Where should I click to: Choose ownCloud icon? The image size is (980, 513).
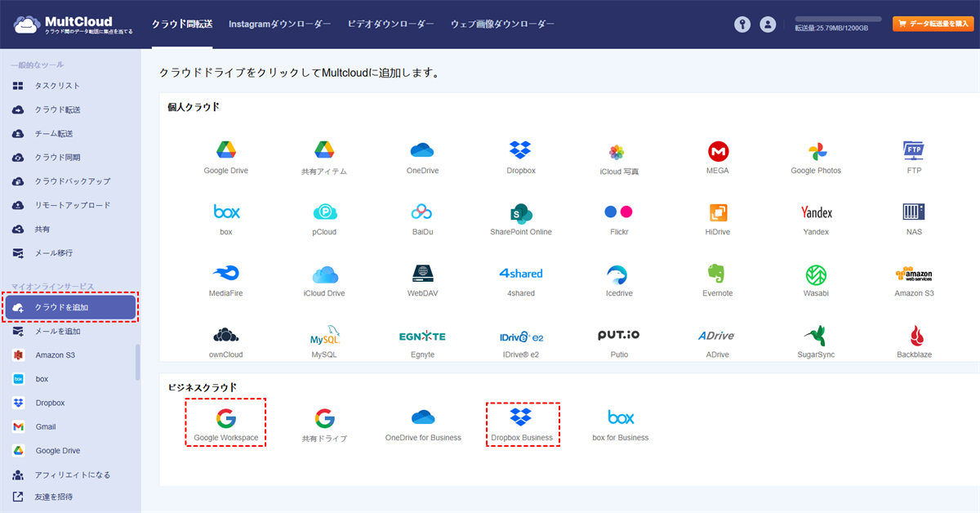coord(225,335)
